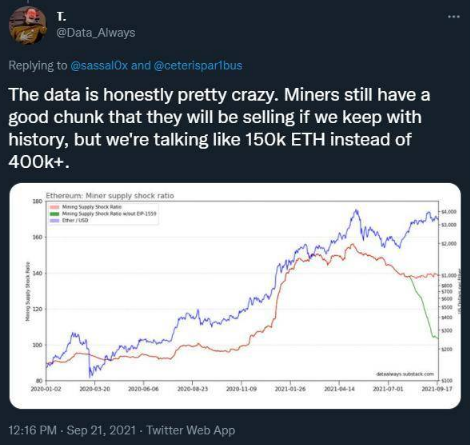Click the red Mining Supply Shock Ratio legend swatch
Screen dimensions: 470x445
pyautogui.click(x=55, y=207)
